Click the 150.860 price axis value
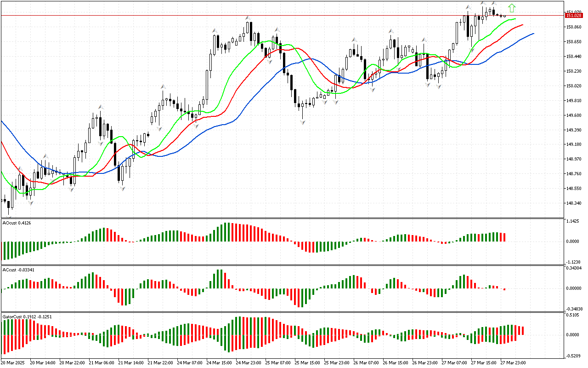This screenshot has height=368, width=588. point(574,27)
